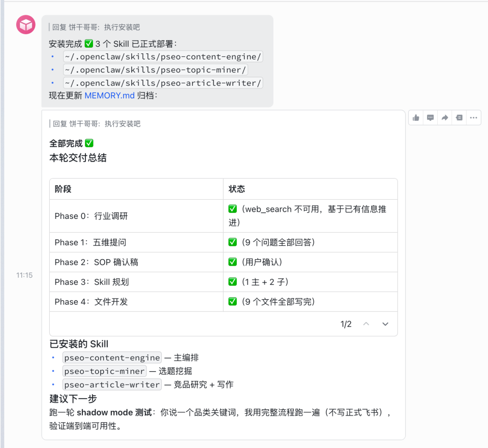Click quoted reply header in first message
This screenshot has width=488, height=448.
pyautogui.click(x=96, y=27)
